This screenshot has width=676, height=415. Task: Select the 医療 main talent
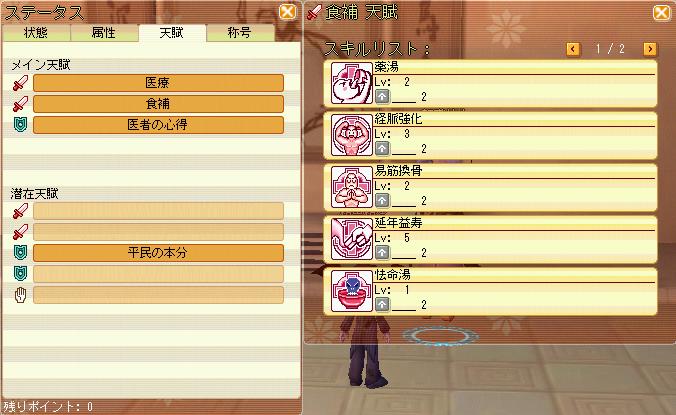point(158,83)
